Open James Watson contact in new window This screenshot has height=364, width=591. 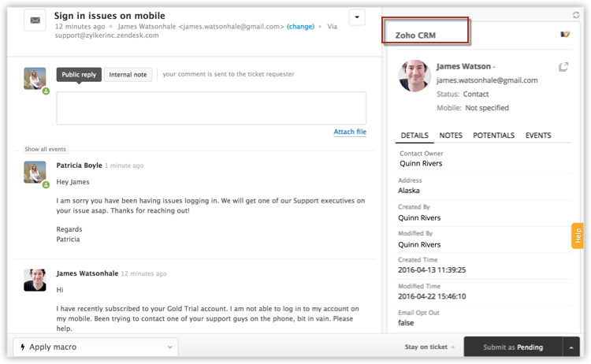(563, 68)
